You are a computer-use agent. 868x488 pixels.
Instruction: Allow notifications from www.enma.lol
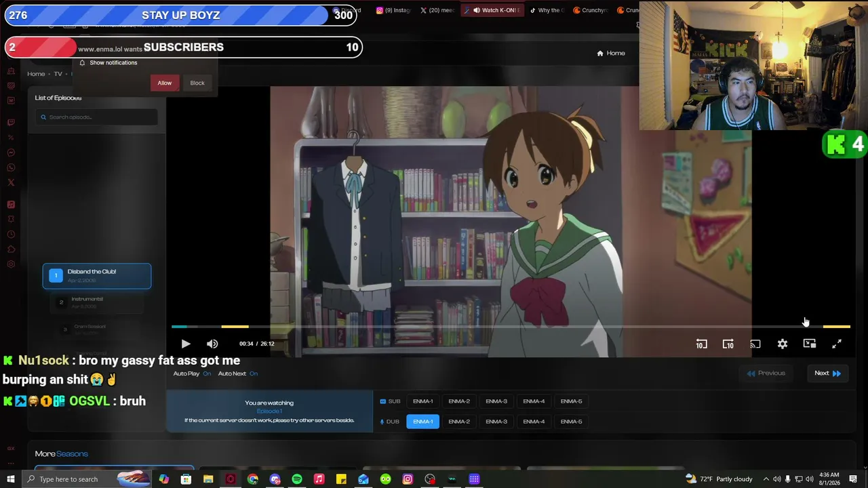(165, 83)
